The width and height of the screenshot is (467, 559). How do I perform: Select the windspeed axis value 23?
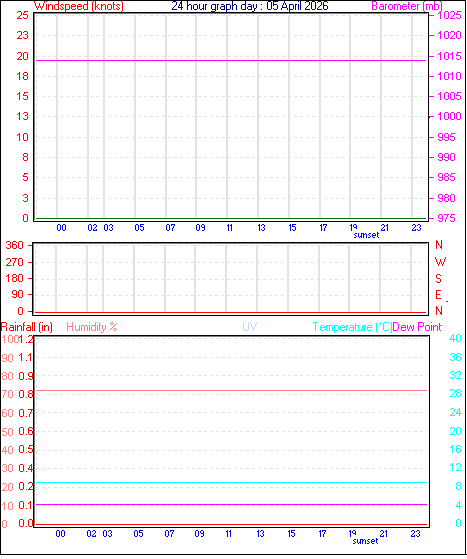pos(22,35)
